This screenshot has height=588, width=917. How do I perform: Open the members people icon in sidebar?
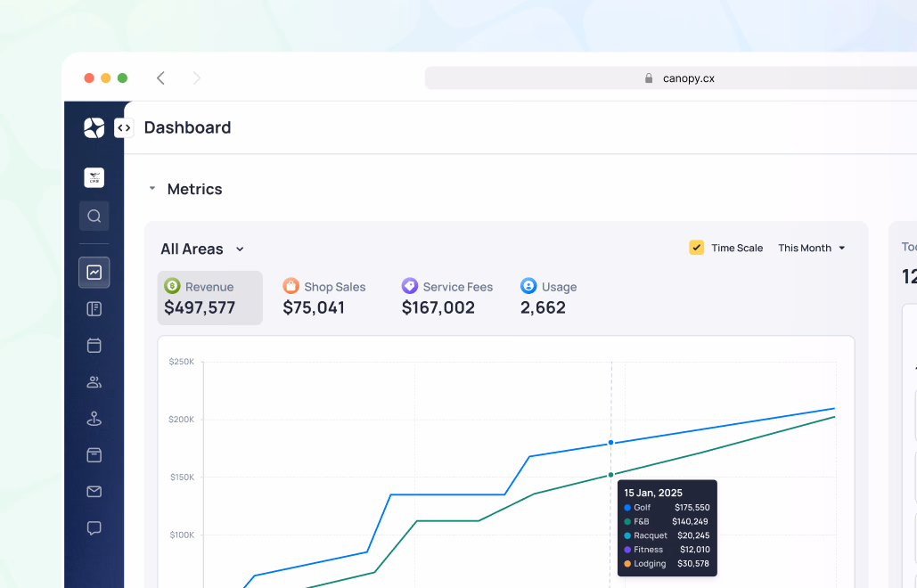94,381
